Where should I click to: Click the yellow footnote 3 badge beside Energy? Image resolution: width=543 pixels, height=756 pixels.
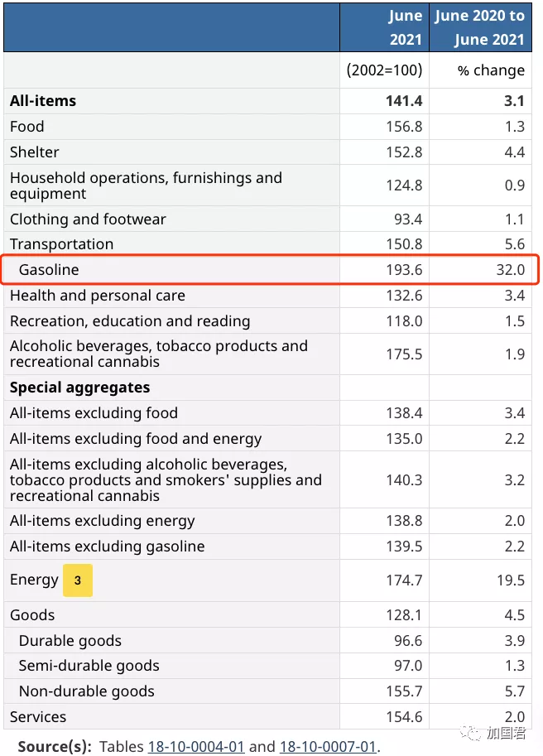(78, 580)
